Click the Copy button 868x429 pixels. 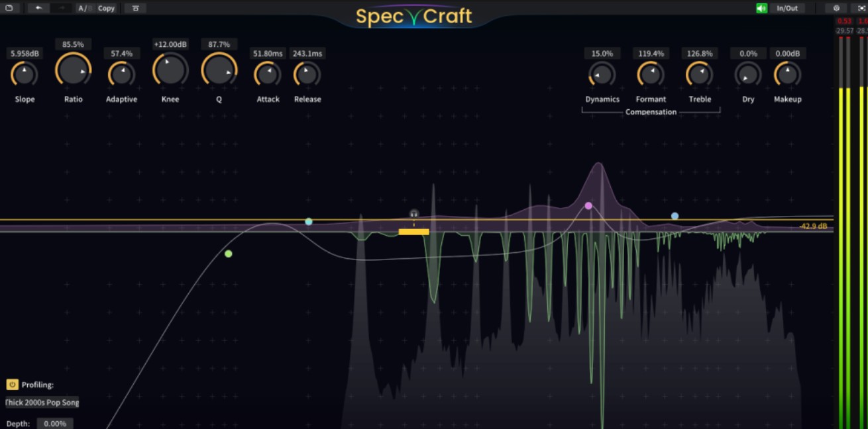[x=106, y=8]
